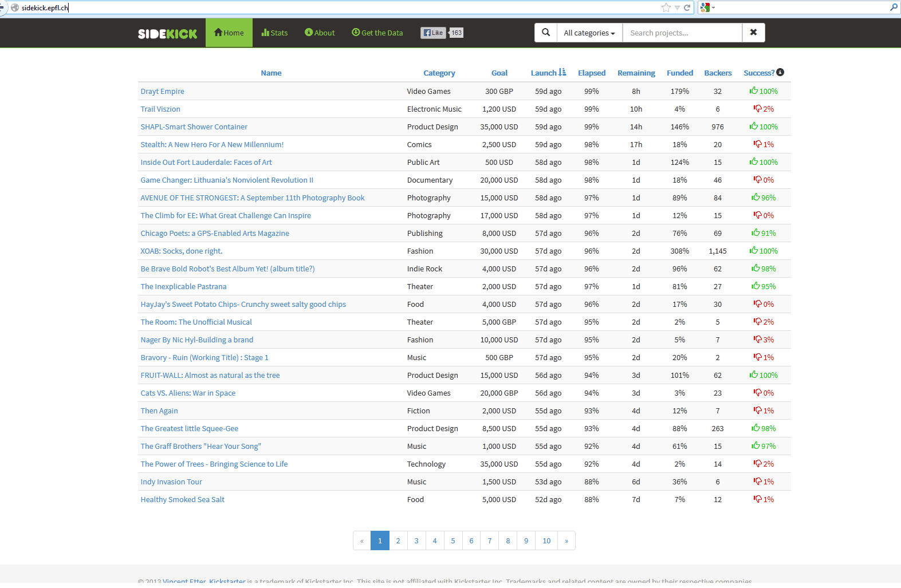This screenshot has height=588, width=901.
Task: Open Indy Invasion Tour project
Action: (x=171, y=482)
